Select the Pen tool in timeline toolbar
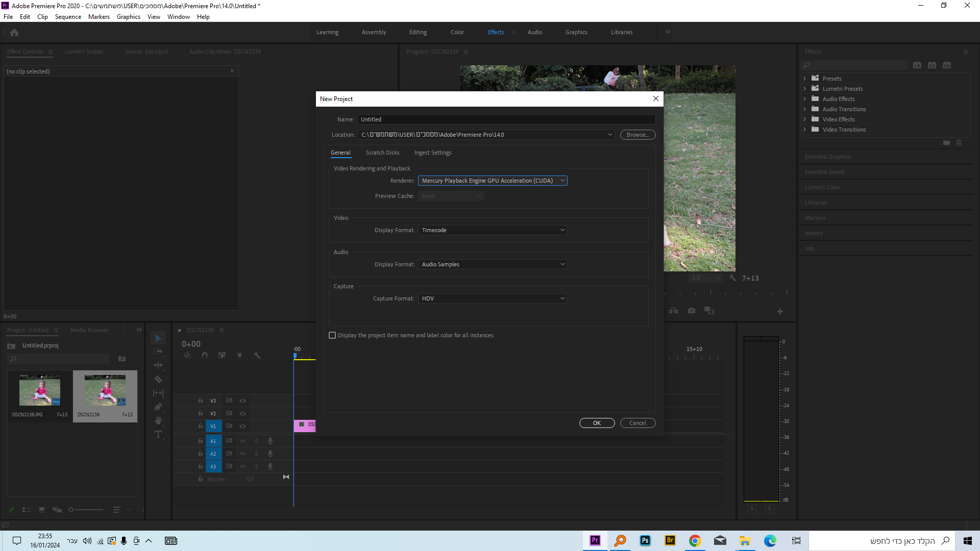Screen dimensions: 980x551 pos(158,407)
